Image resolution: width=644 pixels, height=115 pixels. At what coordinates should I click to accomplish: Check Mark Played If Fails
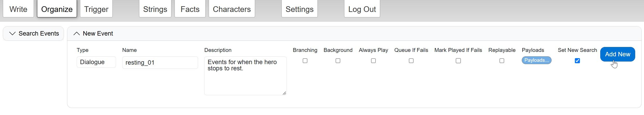(458, 61)
